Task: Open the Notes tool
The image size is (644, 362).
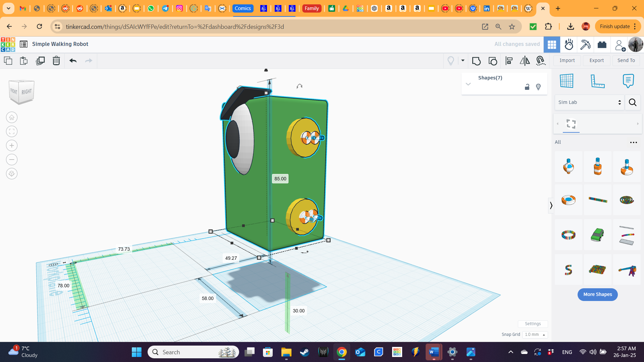Action: [628, 81]
